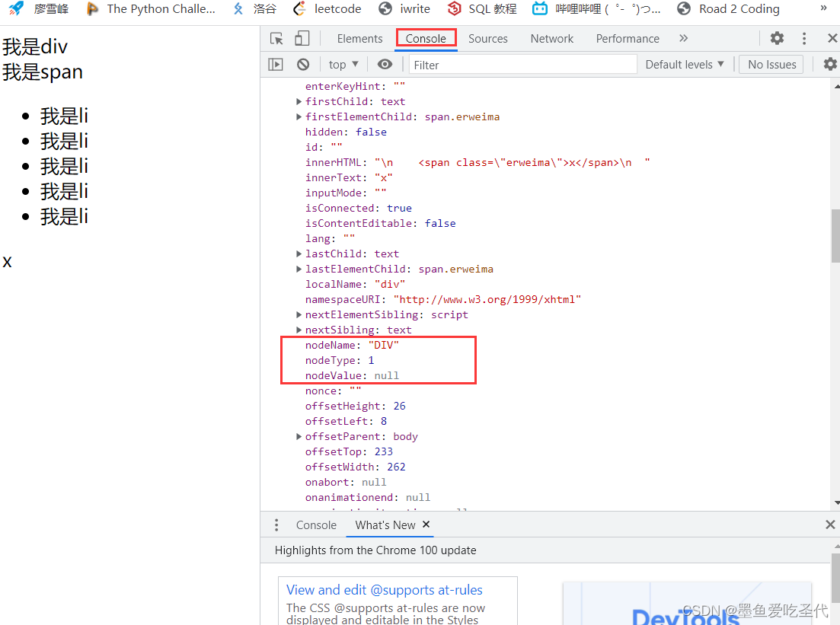Show more DevTools tabs chevron
Viewport: 840px width, 625px height.
click(x=683, y=38)
